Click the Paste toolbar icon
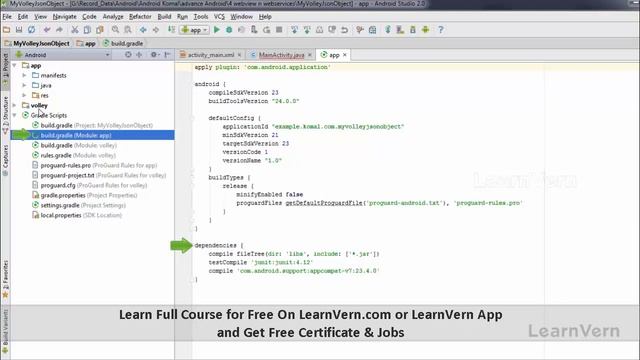The width and height of the screenshot is (640, 360). [100, 30]
